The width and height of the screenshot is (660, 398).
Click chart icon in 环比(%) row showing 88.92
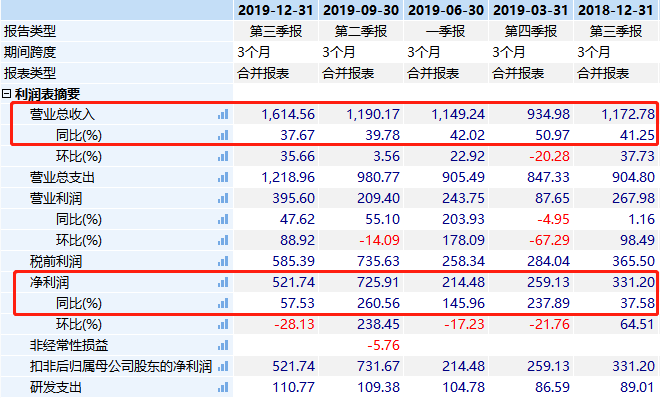click(x=223, y=241)
